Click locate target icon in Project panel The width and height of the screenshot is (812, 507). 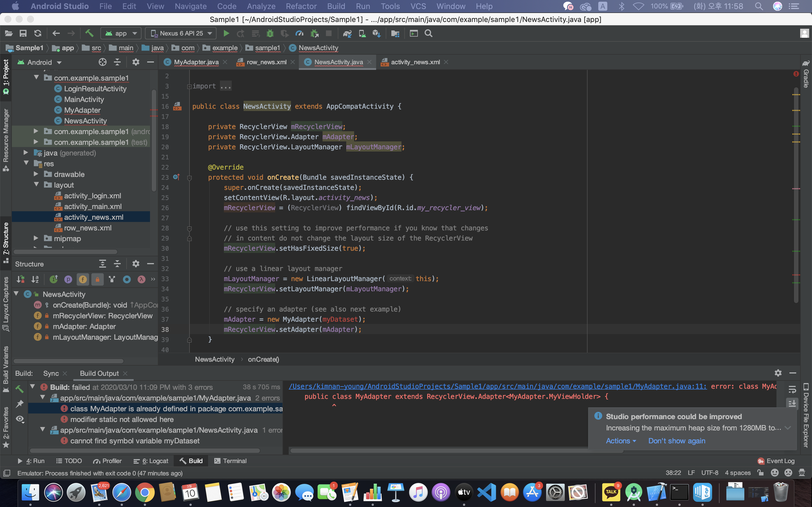click(x=102, y=62)
